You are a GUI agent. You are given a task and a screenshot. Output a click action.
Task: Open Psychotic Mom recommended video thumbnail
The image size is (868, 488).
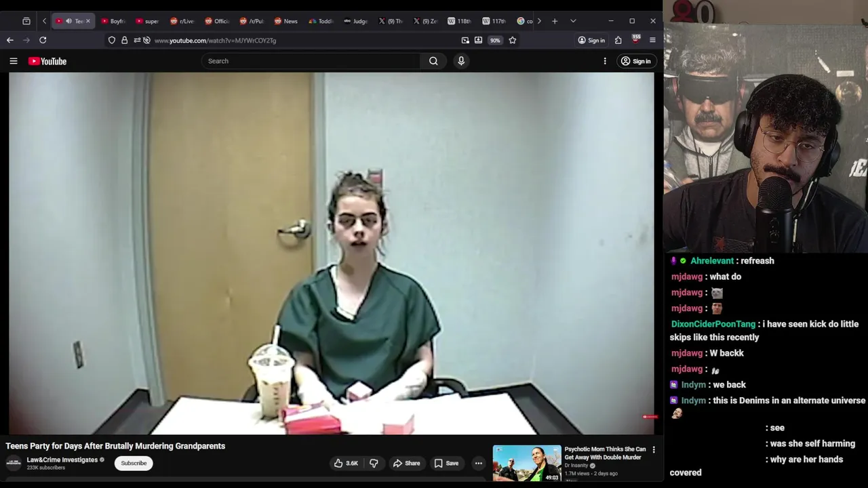coord(527,463)
